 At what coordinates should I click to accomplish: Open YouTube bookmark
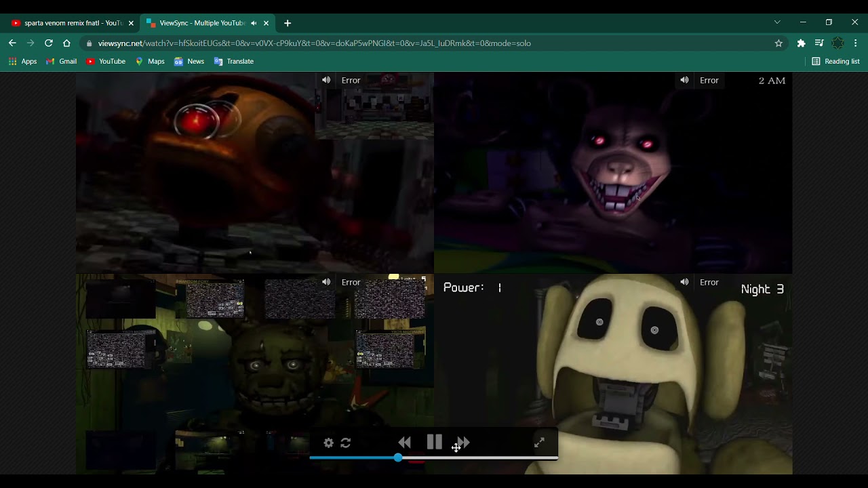tap(106, 61)
